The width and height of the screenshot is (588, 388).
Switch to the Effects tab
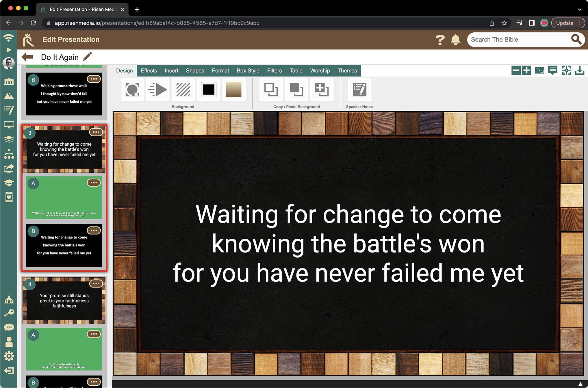click(149, 70)
